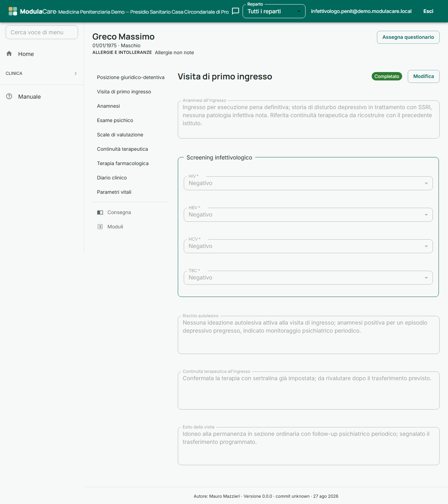The image size is (448, 504).
Task: Click the Moduli list icon
Action: pyautogui.click(x=100, y=227)
